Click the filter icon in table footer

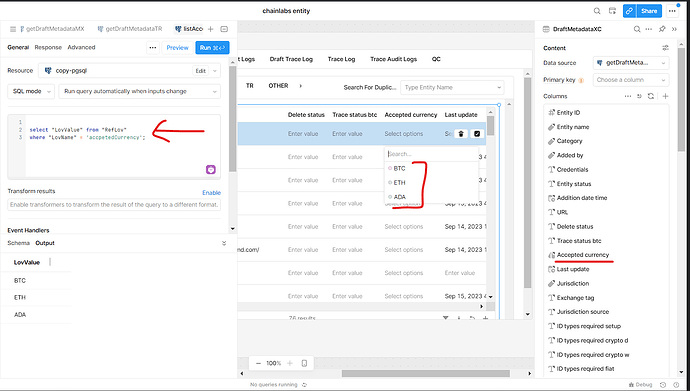point(446,318)
